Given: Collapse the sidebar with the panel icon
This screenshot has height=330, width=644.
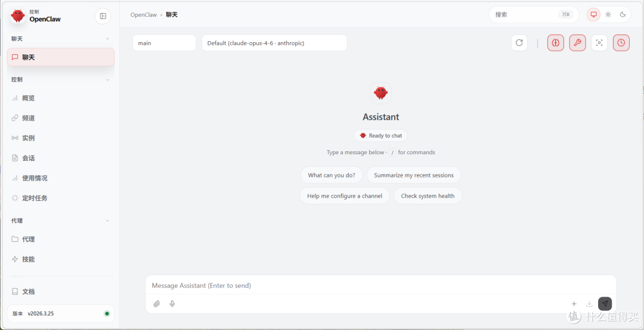Looking at the screenshot, I should pos(103,16).
